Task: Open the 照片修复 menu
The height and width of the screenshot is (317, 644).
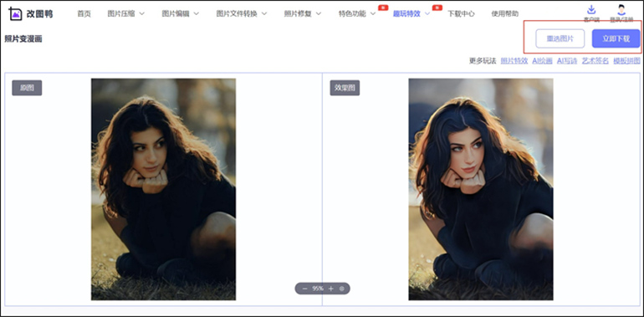Action: pyautogui.click(x=303, y=14)
